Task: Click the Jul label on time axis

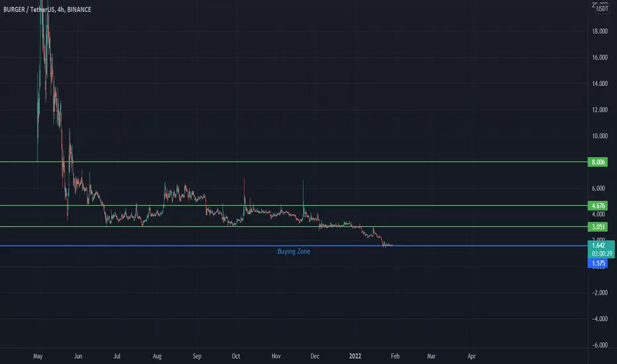Action: (117, 356)
